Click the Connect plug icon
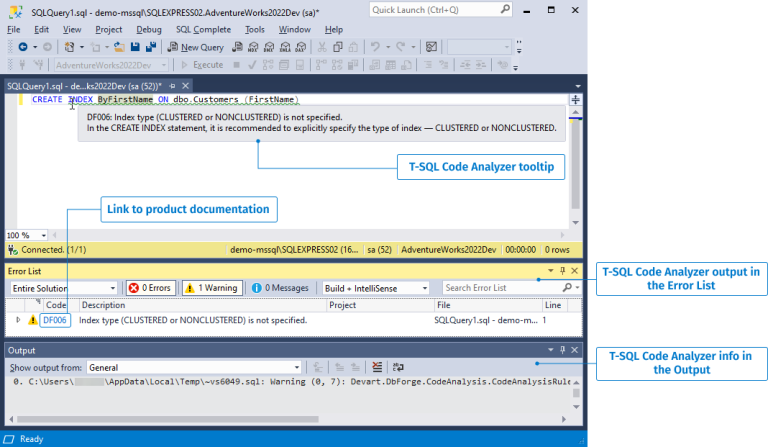The width and height of the screenshot is (768, 447). [x=22, y=65]
